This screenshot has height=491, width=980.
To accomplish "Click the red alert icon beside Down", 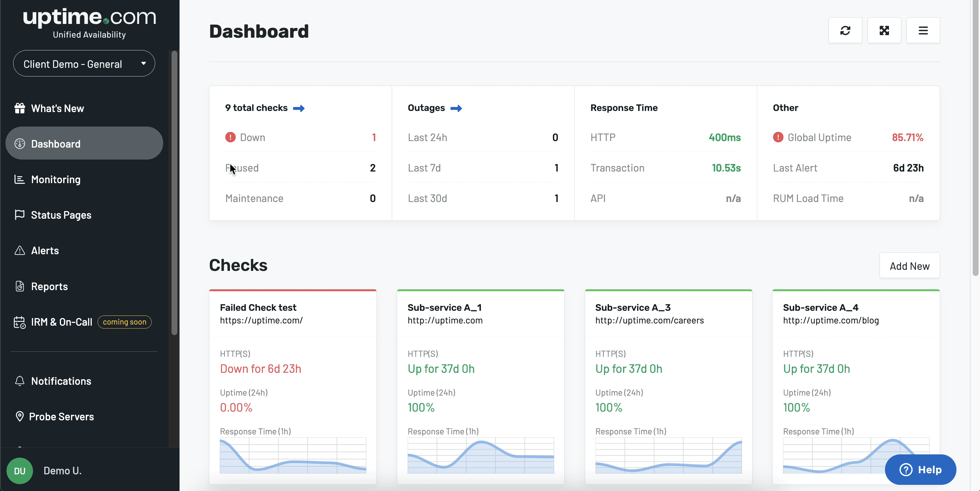I will [x=230, y=137].
